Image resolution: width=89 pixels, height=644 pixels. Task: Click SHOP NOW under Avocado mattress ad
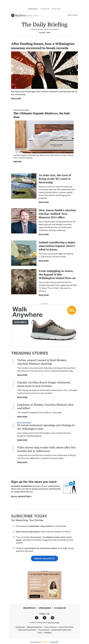(17, 162)
